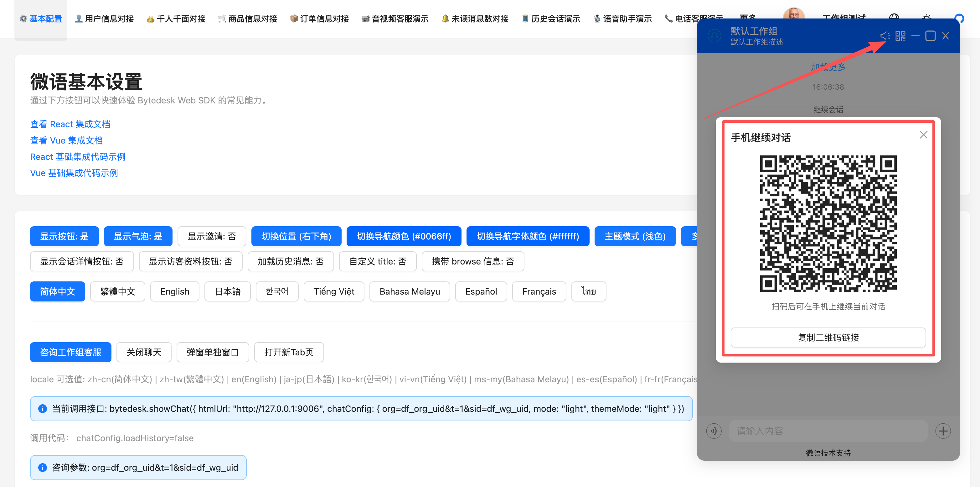Open 查看 React 集成文档 link
980x487 pixels.
70,124
